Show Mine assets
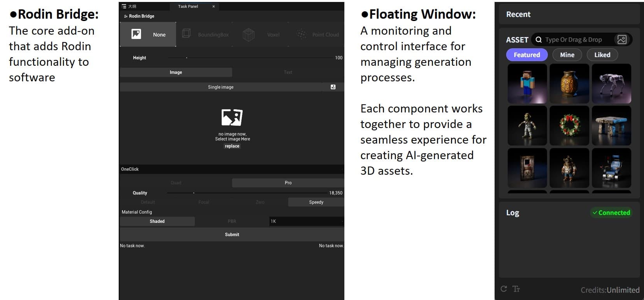Image resolution: width=644 pixels, height=300 pixels. (x=567, y=55)
